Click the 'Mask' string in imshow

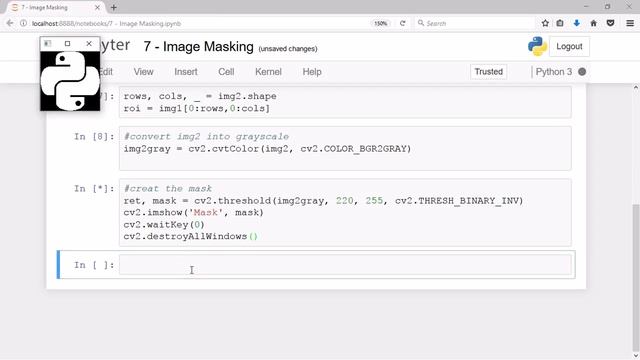point(205,213)
